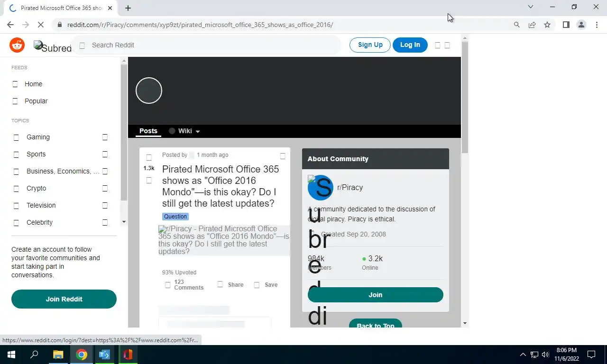Click the Reddit logo icon
Screen dimensions: 607x364
click(x=17, y=45)
